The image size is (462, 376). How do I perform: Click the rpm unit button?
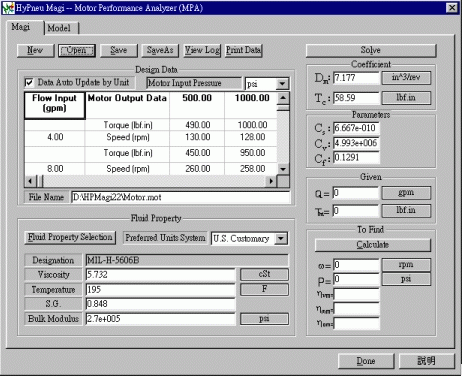point(406,265)
